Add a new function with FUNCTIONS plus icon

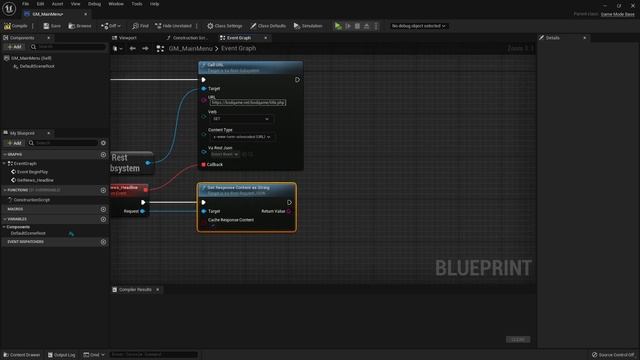click(x=103, y=190)
